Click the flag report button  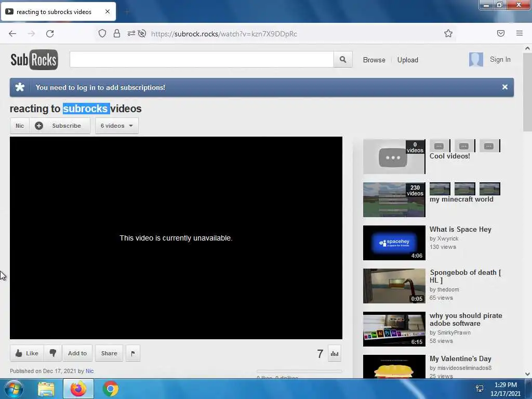tap(133, 353)
